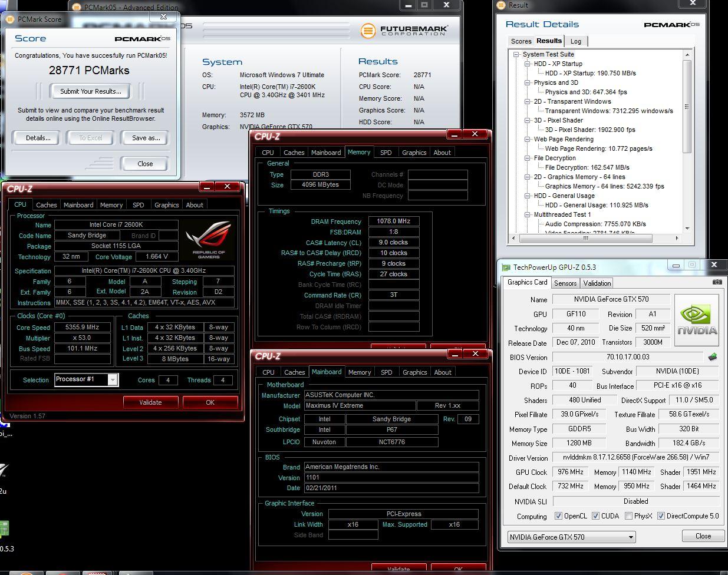This screenshot has height=575, width=728.
Task: Collapse the Web Page Rendering node
Action: coord(528,139)
